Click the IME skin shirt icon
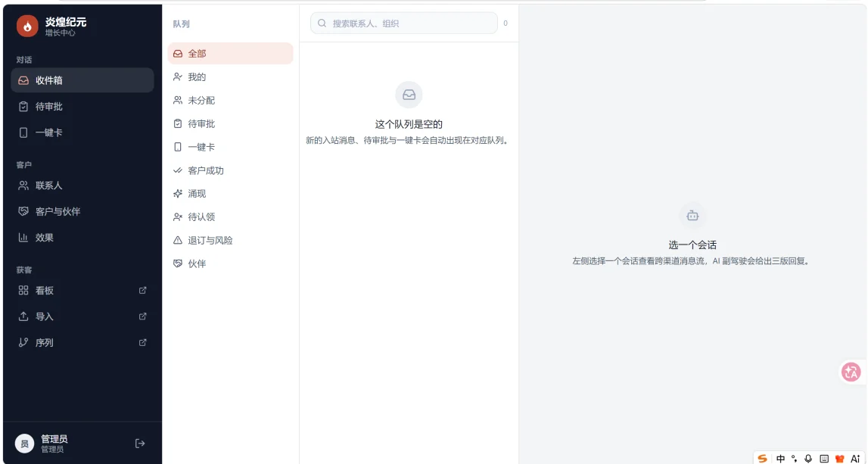The width and height of the screenshot is (868, 464). pyautogui.click(x=839, y=459)
